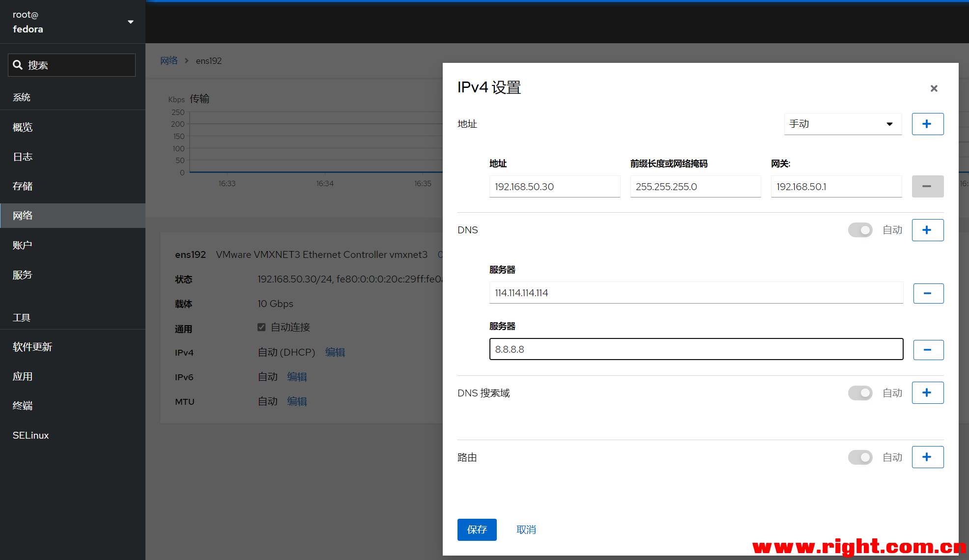Viewport: 969px width, 560px height.
Task: Cancel the dialog with 取消
Action: [526, 530]
